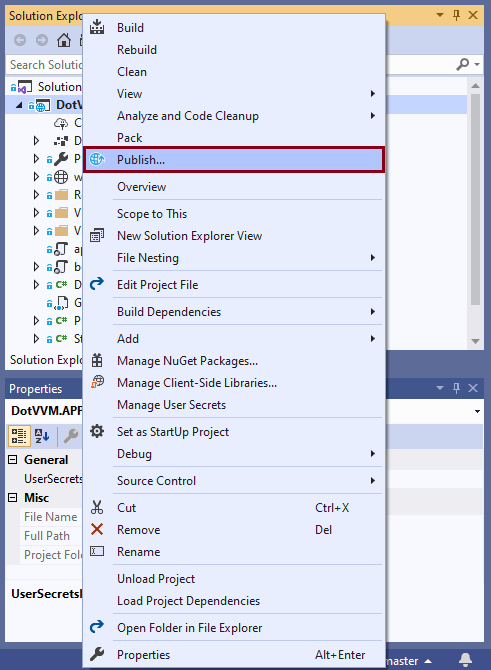Viewport: 491px width, 670px height.
Task: Click the StartUp Project gear icon
Action: [x=97, y=431]
